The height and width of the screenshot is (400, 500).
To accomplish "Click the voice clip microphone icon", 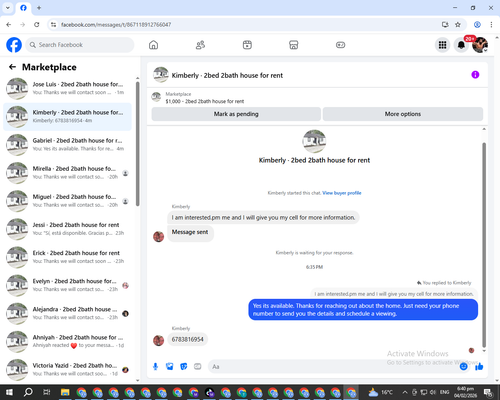I will coord(155,367).
